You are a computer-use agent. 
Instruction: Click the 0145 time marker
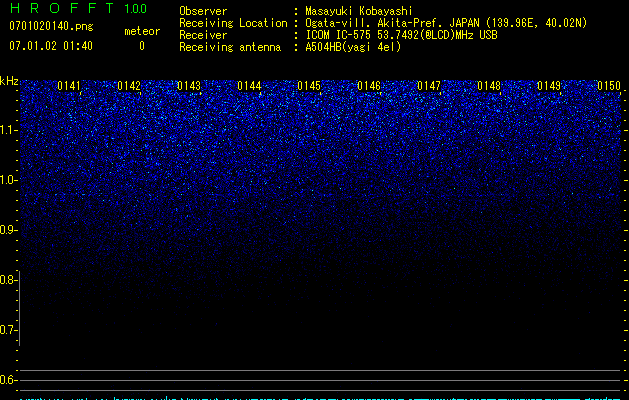tap(309, 86)
